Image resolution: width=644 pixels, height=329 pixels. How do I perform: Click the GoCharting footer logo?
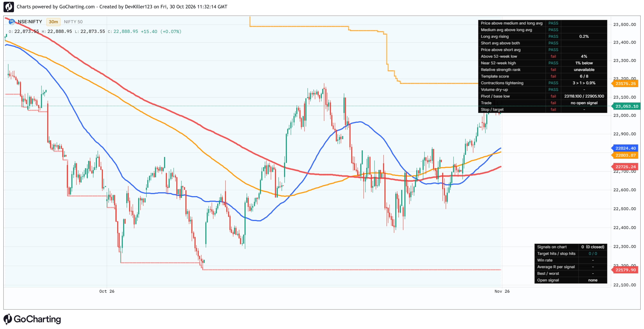32,319
